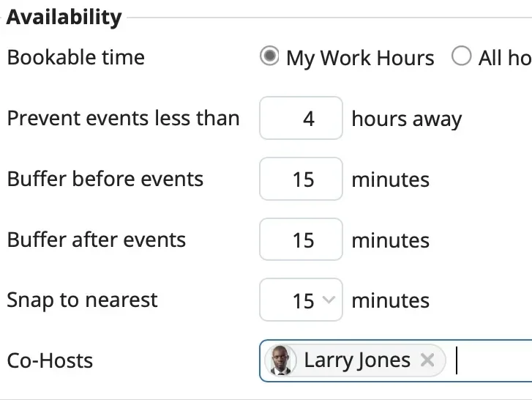Focus the Prevent events hours input

click(301, 118)
